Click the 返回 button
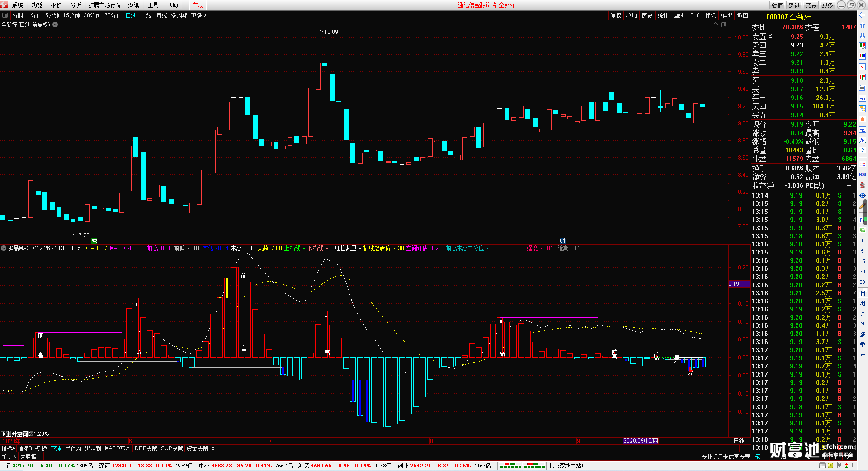 point(743,15)
